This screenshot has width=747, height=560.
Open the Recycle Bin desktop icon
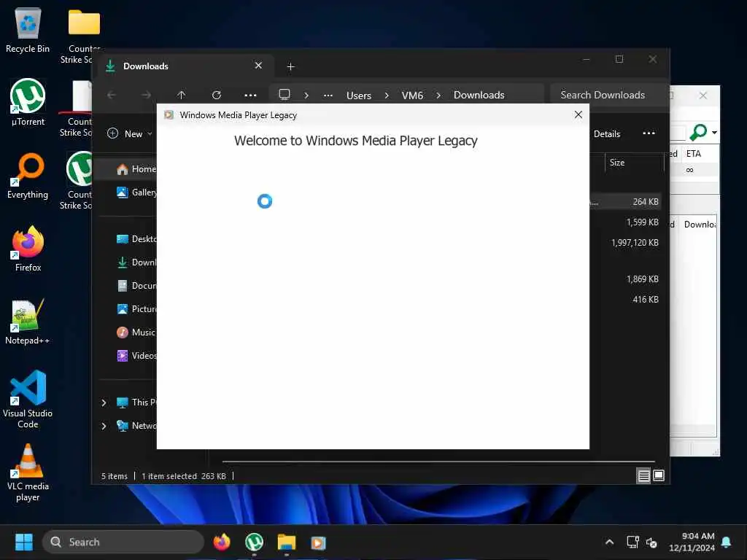28,30
